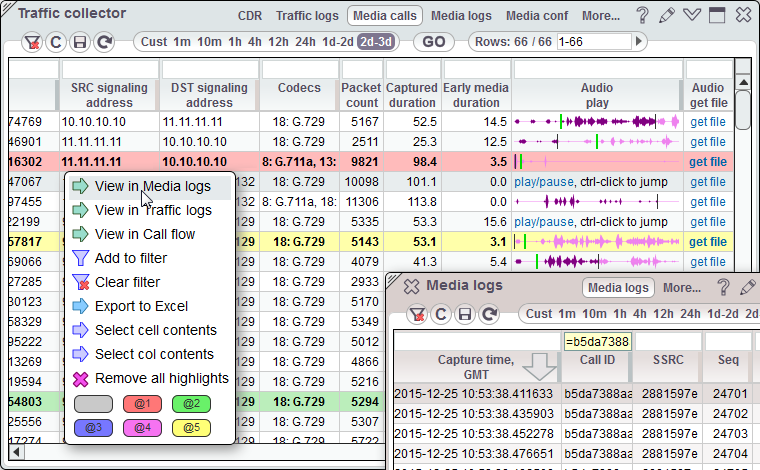The width and height of the screenshot is (760, 470).
Task: Select 24h time range in Media logs toolbar
Action: coord(688,314)
